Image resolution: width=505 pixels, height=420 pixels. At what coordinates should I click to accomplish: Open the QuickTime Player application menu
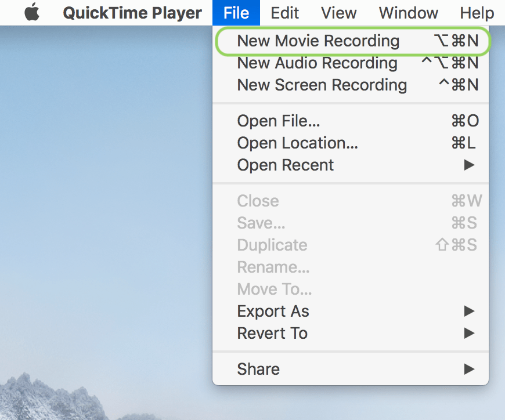click(132, 13)
